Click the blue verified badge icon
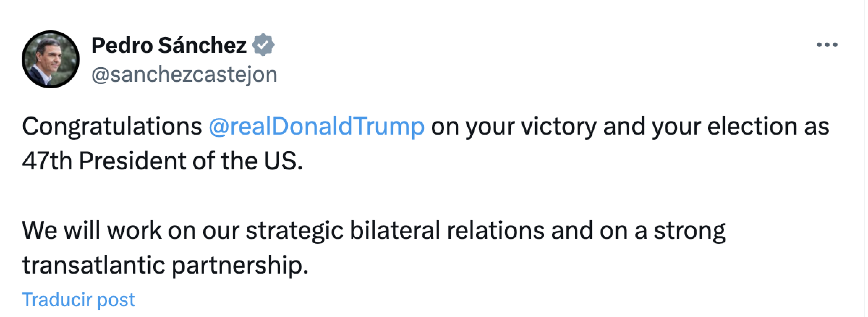This screenshot has height=317, width=868. pyautogui.click(x=263, y=44)
